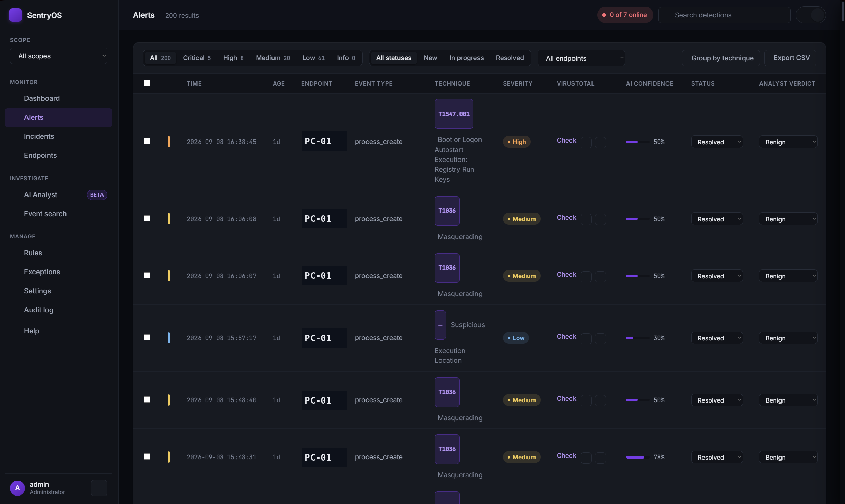Screen dimensions: 845x504
Task: Click the 30% AI confidence bar
Action: (638, 338)
